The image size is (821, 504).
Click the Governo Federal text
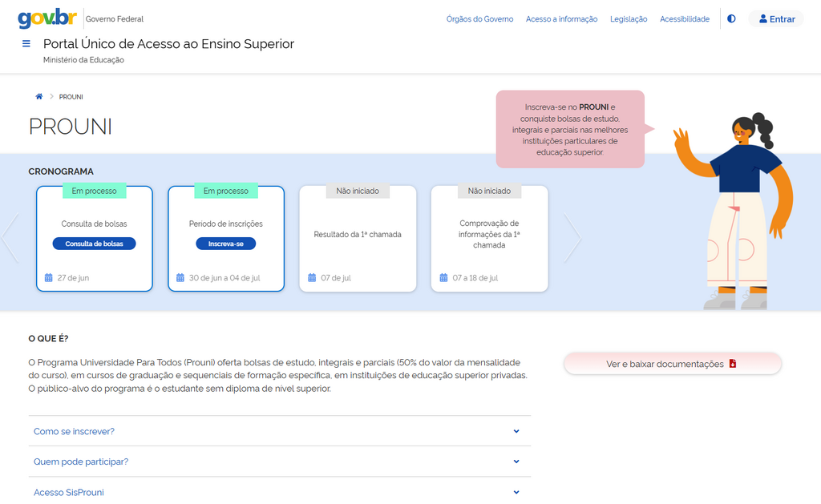[115, 19]
